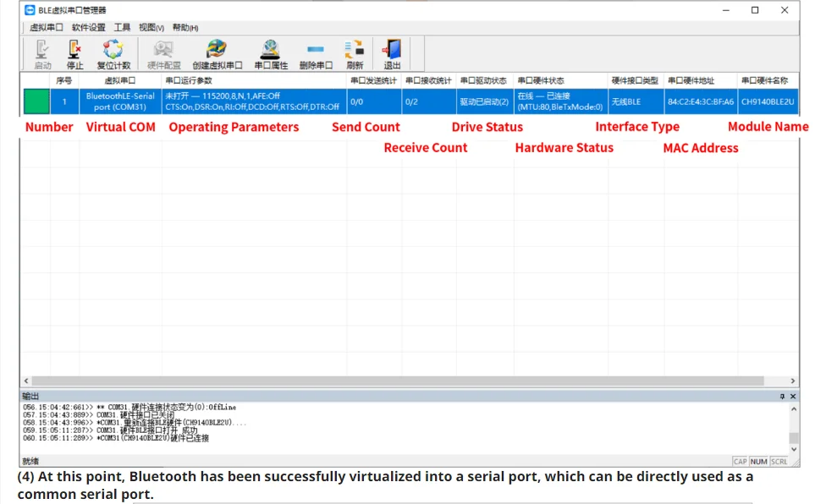The width and height of the screenshot is (826, 504).
Task: Click the 驱动已启动(2) driver status cell
Action: pyautogui.click(x=485, y=101)
